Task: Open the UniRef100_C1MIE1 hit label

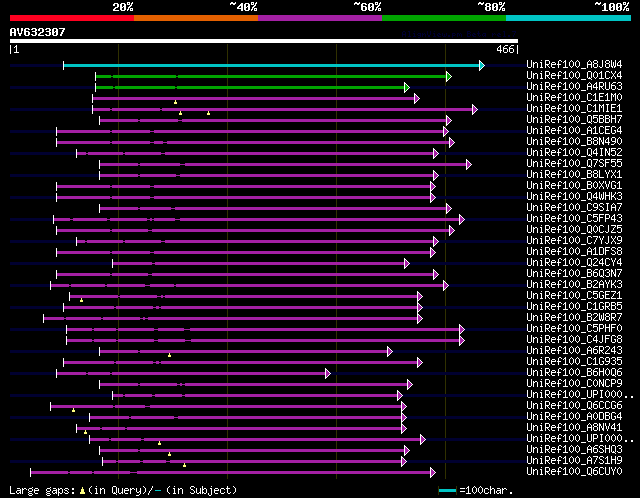Action: [x=574, y=109]
